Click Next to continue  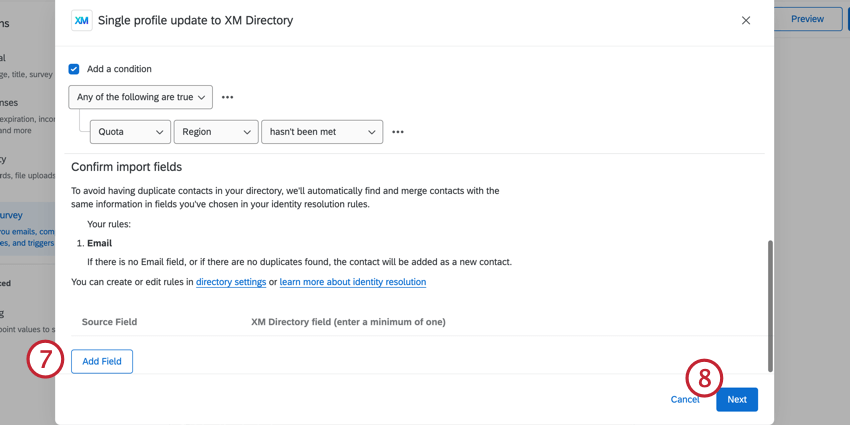click(737, 400)
